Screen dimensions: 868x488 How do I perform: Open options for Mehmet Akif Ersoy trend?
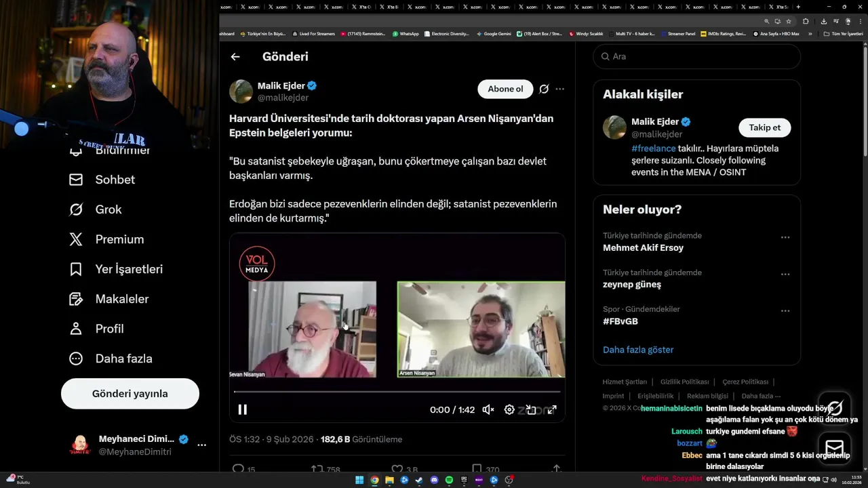785,237
